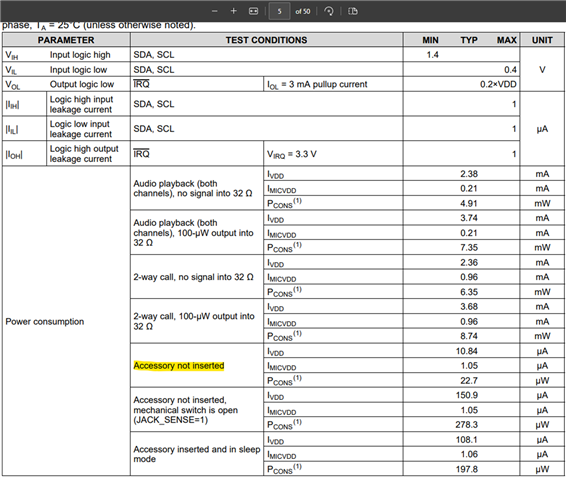Click 'Audio playback, no signal into 32 Ω' text

(192, 188)
